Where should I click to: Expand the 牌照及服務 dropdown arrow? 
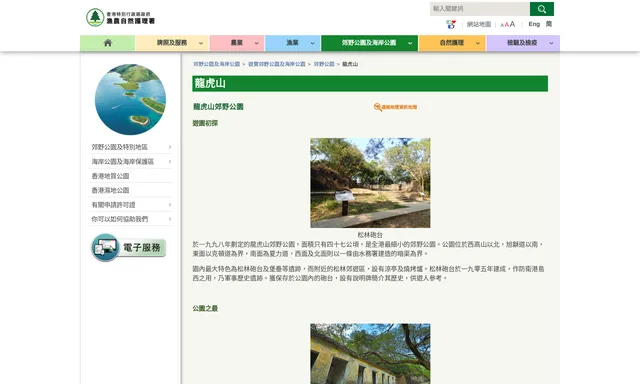[x=201, y=43]
